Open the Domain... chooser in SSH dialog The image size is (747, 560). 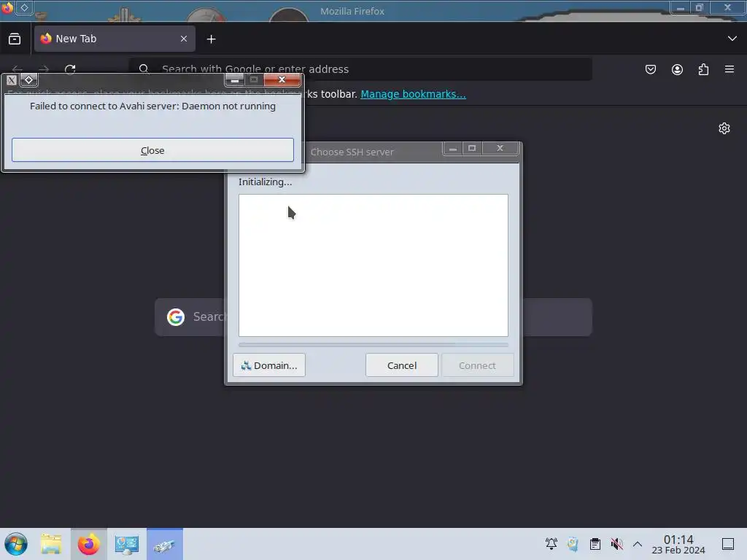[268, 365]
